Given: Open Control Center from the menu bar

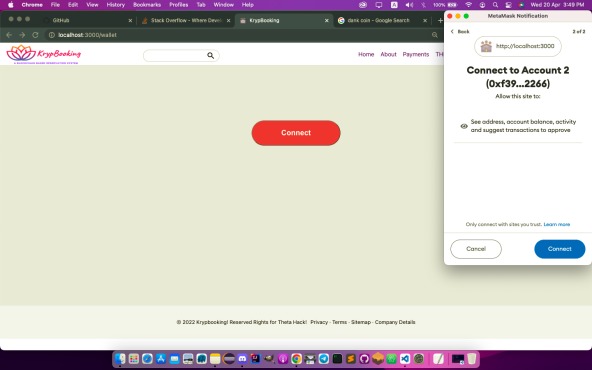Looking at the screenshot, I should [508, 5].
